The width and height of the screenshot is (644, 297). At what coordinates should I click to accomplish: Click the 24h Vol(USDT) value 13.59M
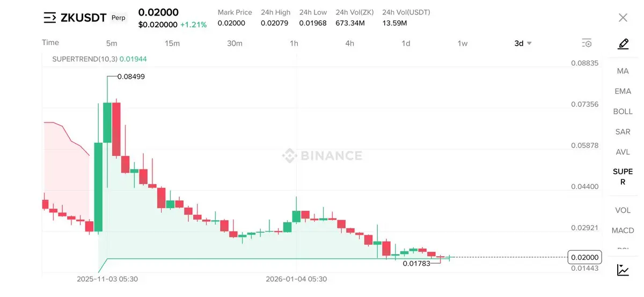(394, 23)
